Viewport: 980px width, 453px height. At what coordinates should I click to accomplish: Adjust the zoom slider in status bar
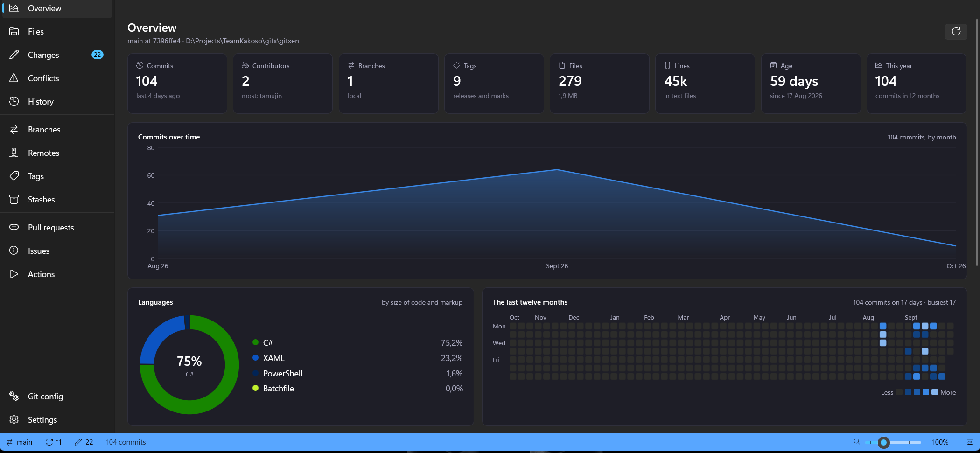[893, 442]
